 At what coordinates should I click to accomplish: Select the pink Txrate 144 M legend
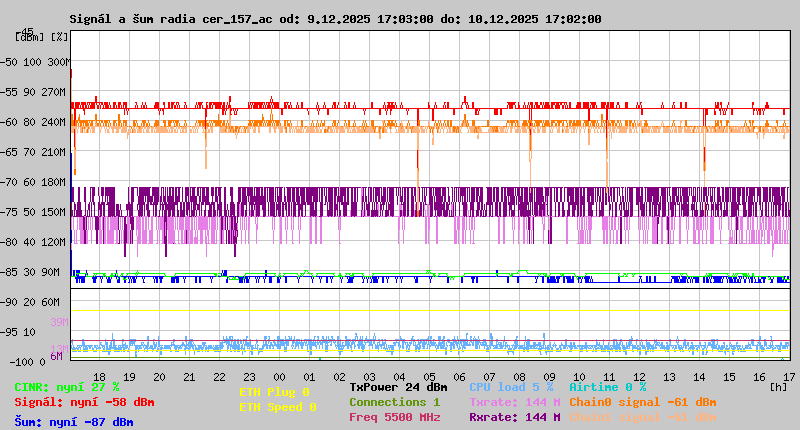pos(514,402)
